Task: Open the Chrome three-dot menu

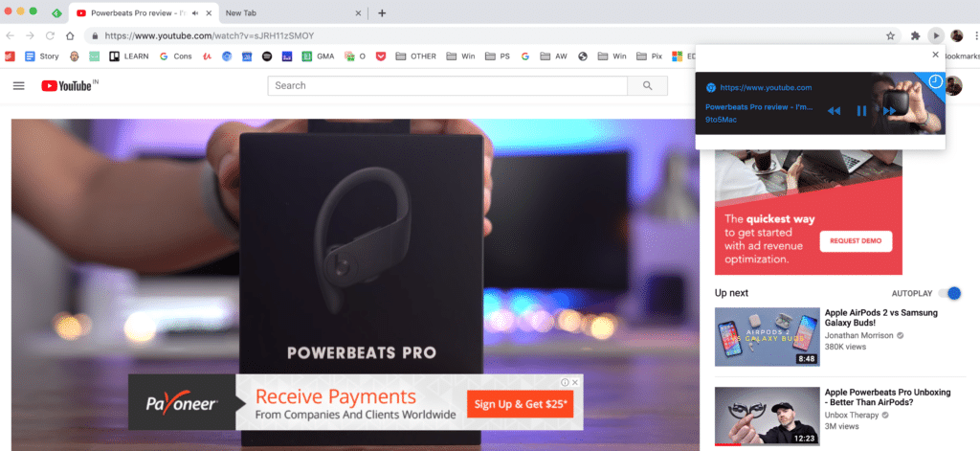Action: [975, 35]
